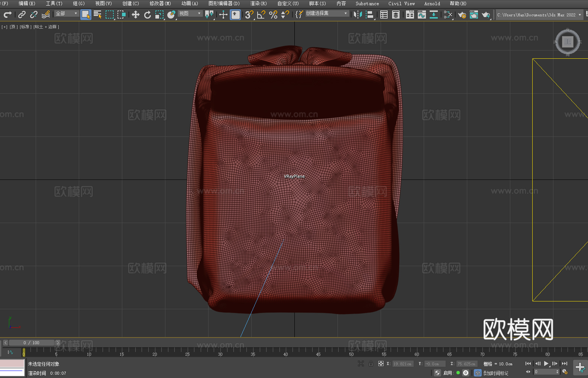The height and width of the screenshot is (378, 588).
Task: Open the Substance menu
Action: [367, 3]
